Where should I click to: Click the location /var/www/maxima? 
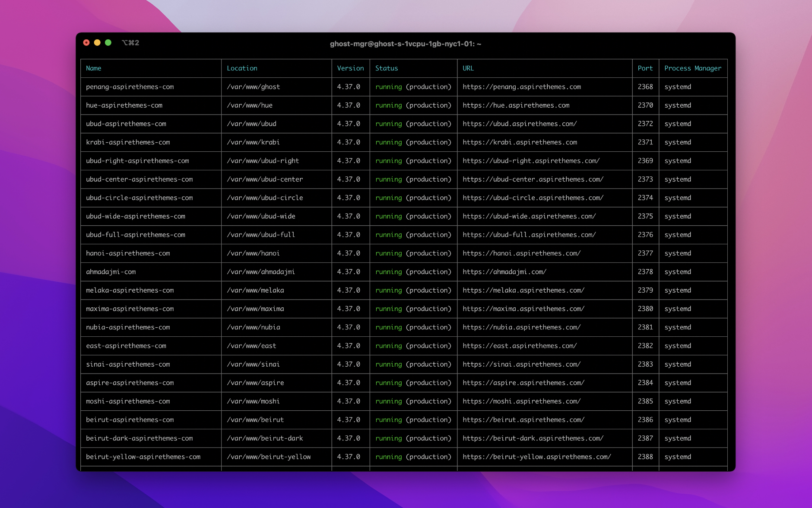click(x=255, y=309)
